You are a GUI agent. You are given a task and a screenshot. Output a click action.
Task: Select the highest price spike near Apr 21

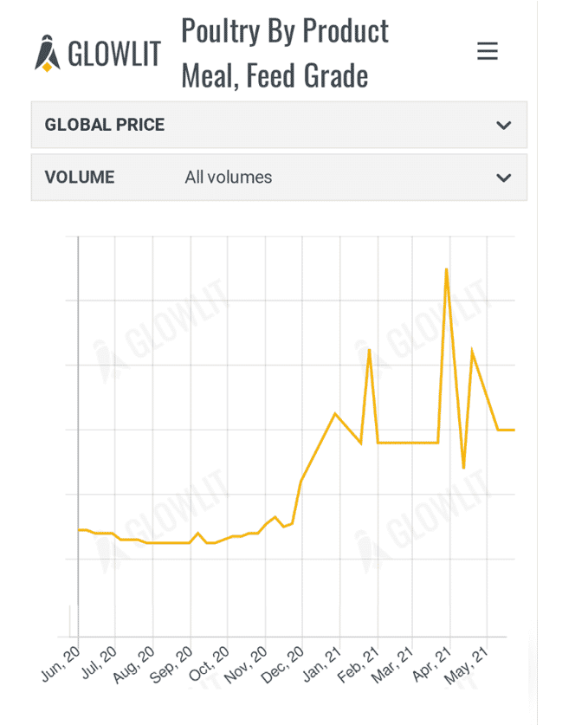pyautogui.click(x=446, y=270)
